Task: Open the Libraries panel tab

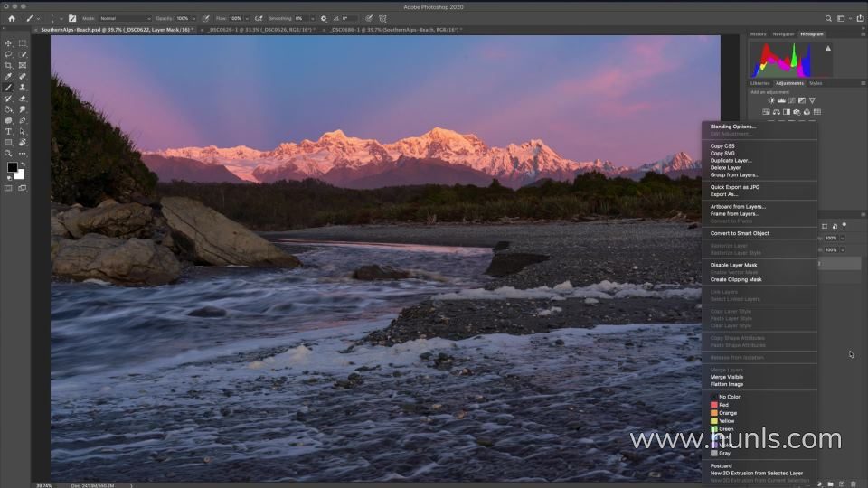Action: (x=759, y=83)
